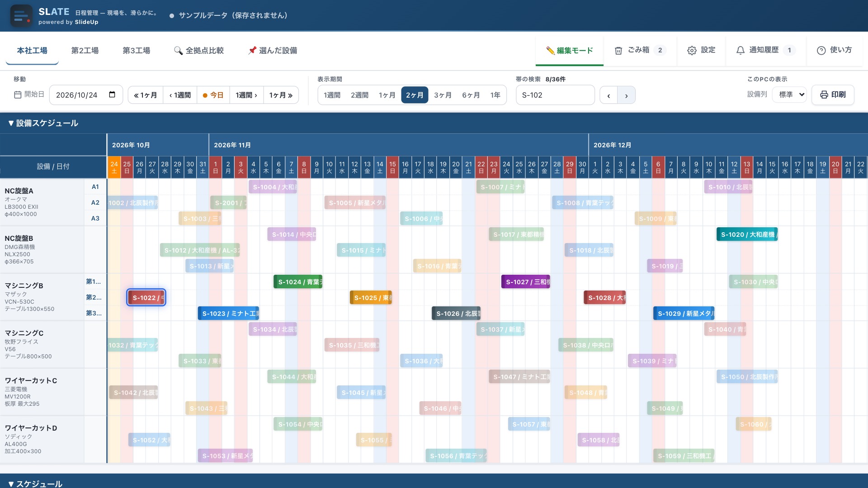The height and width of the screenshot is (488, 868).
Task: Click the band search field S-102
Action: [x=555, y=95]
